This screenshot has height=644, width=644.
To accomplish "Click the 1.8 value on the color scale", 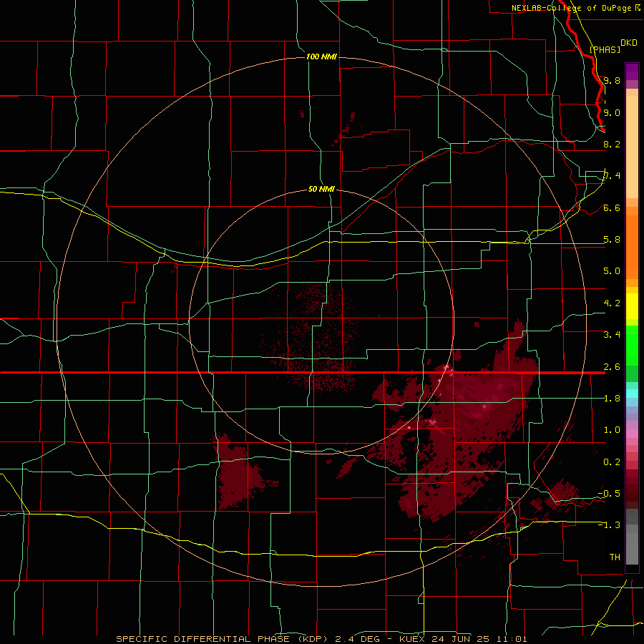I will (x=612, y=399).
